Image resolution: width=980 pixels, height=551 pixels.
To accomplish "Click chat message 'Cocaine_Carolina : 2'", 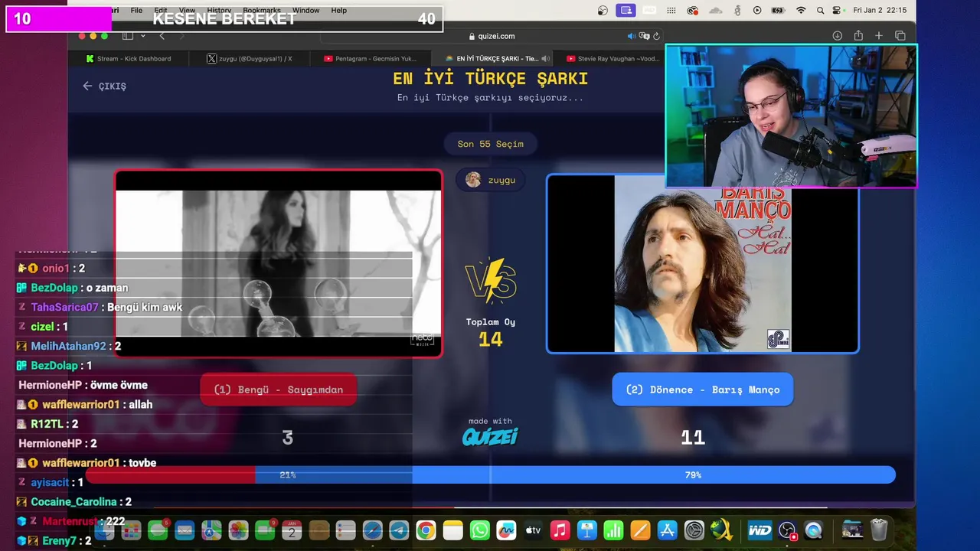I will pyautogui.click(x=74, y=502).
